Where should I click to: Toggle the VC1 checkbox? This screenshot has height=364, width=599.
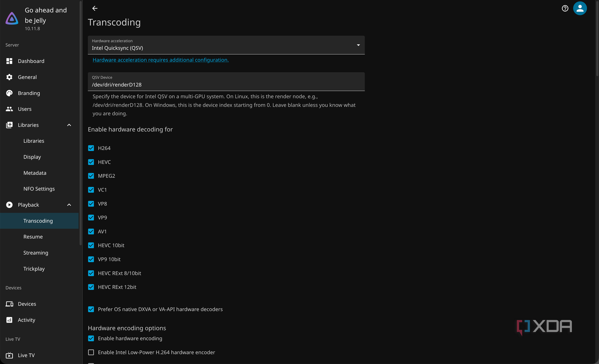[91, 190]
